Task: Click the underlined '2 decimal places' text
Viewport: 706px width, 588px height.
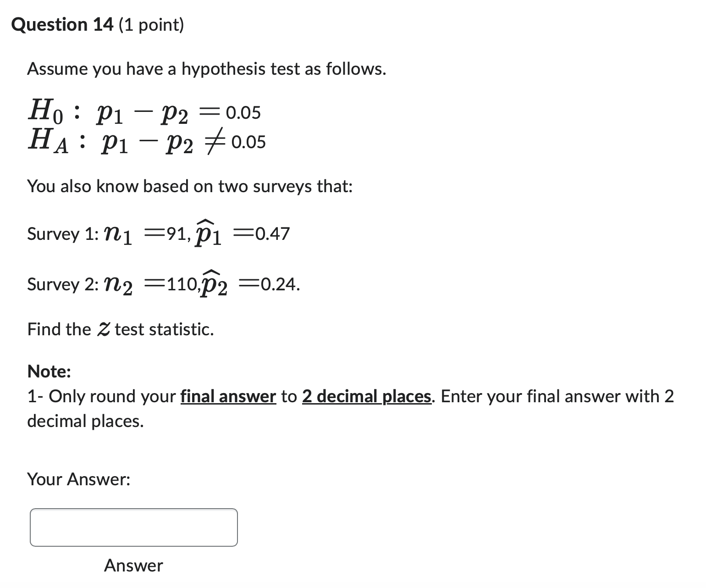Action: (367, 396)
